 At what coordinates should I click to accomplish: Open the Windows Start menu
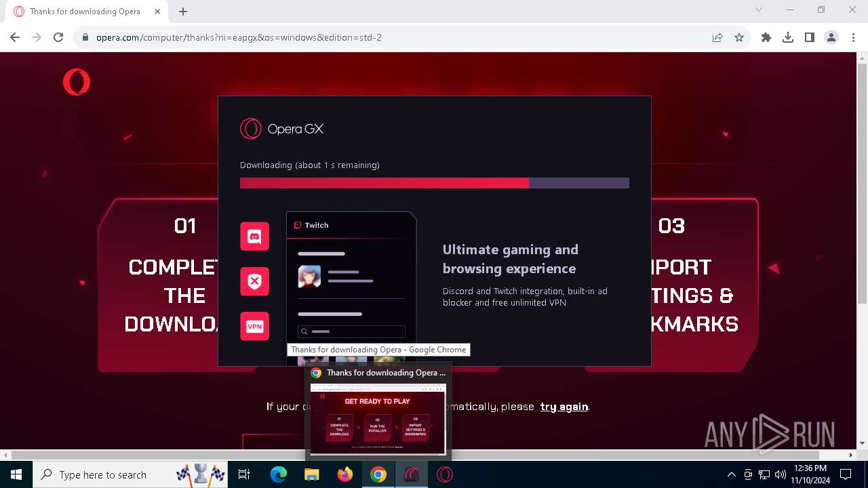(x=16, y=474)
